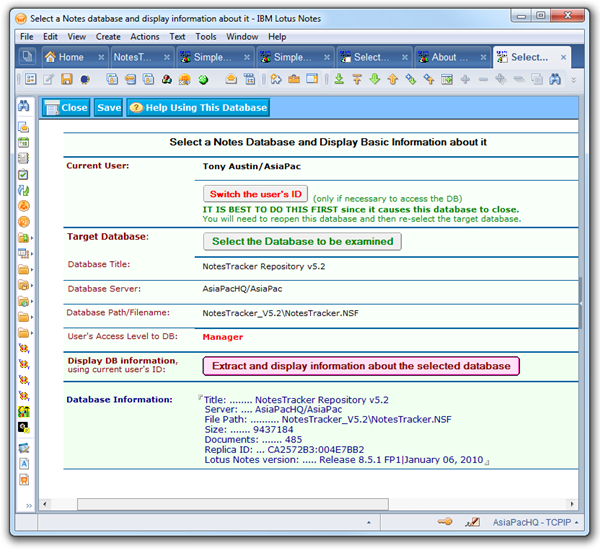Expand the toolbar overflow chevron at the right end
This screenshot has width=600, height=550.
573,79
